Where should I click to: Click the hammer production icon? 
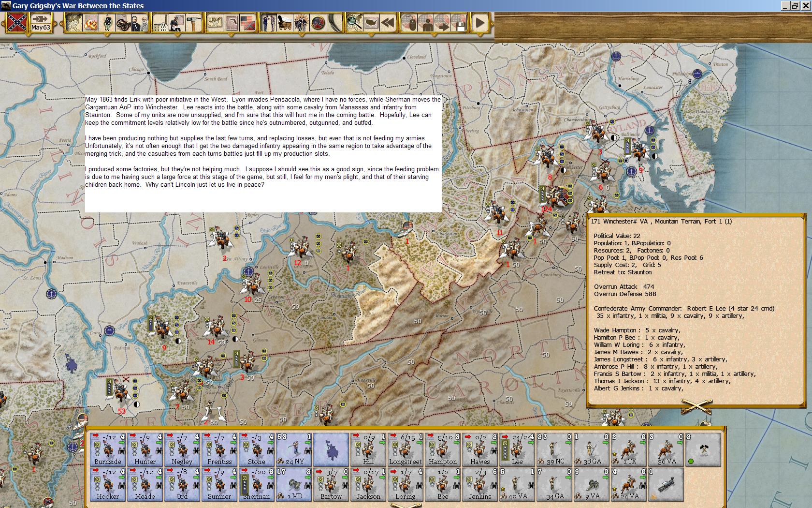pyautogui.click(x=193, y=23)
